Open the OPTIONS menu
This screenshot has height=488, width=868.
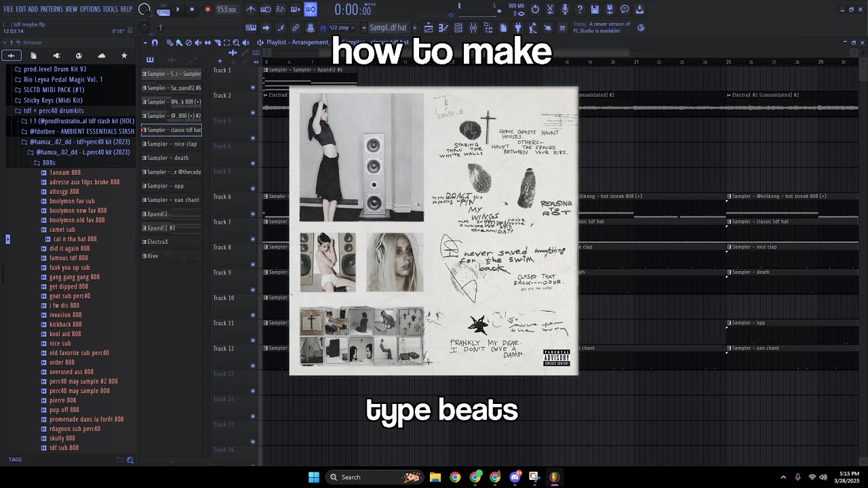tap(90, 9)
